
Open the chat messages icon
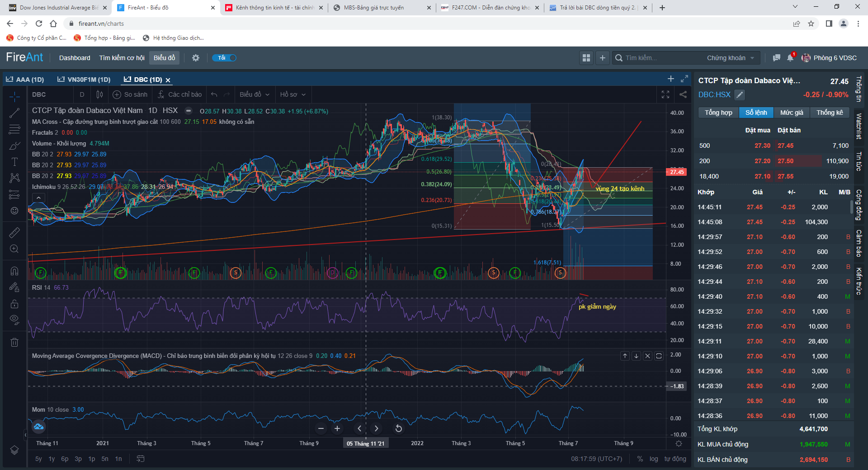tap(777, 58)
